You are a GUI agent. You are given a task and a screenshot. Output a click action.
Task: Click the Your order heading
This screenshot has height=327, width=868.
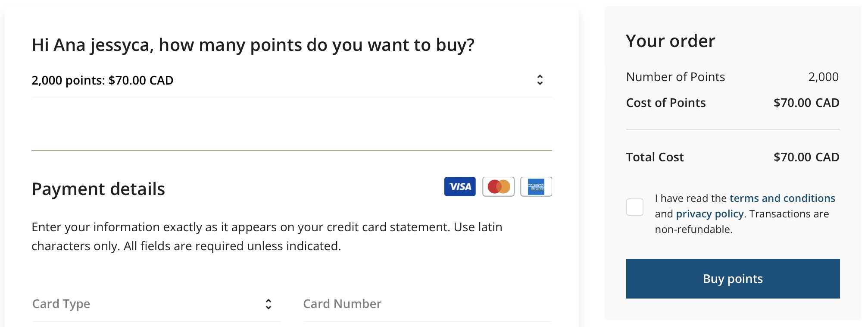coord(671,41)
